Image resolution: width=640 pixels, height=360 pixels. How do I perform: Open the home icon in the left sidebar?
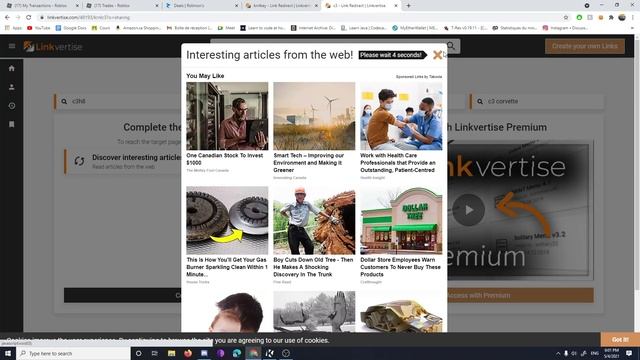coord(11,68)
